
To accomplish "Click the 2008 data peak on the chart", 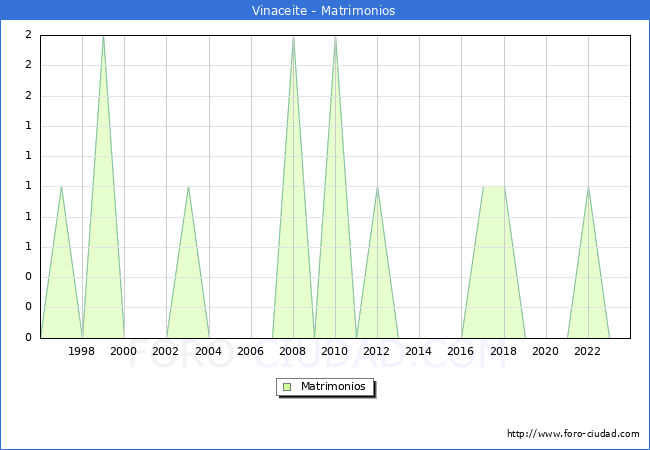I will 293,36.
